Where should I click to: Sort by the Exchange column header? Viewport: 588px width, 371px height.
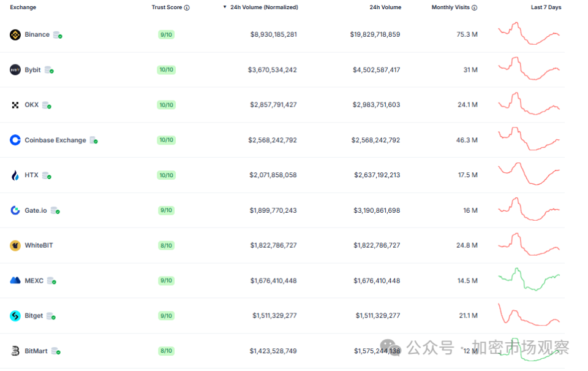click(x=23, y=7)
